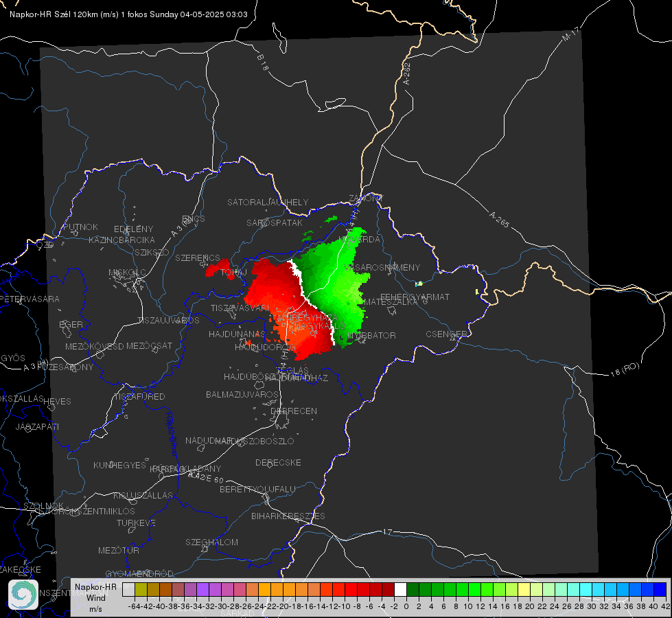Screen dimensions: 672x618
Task: Select the EGER city label
Action: [x=71, y=325]
